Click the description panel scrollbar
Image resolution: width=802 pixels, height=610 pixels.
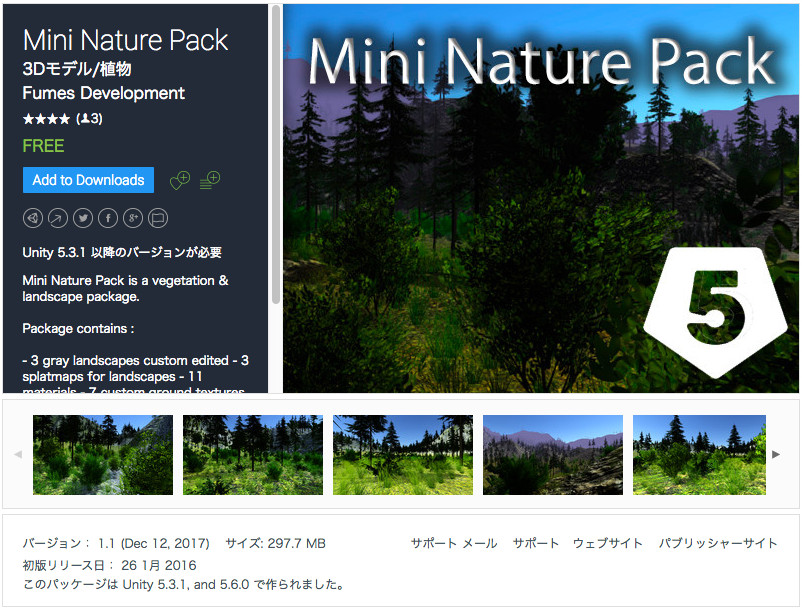tap(276, 153)
